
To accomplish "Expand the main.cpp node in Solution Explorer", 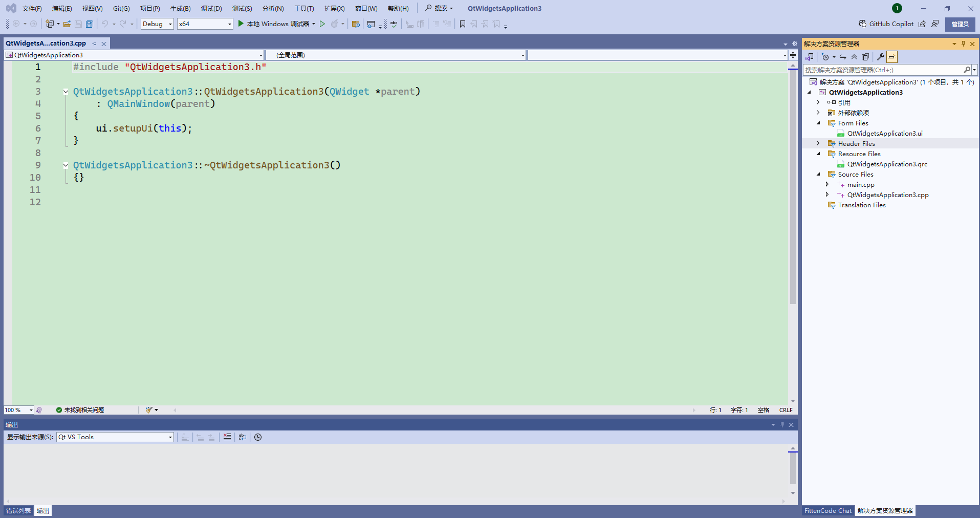I will point(827,184).
